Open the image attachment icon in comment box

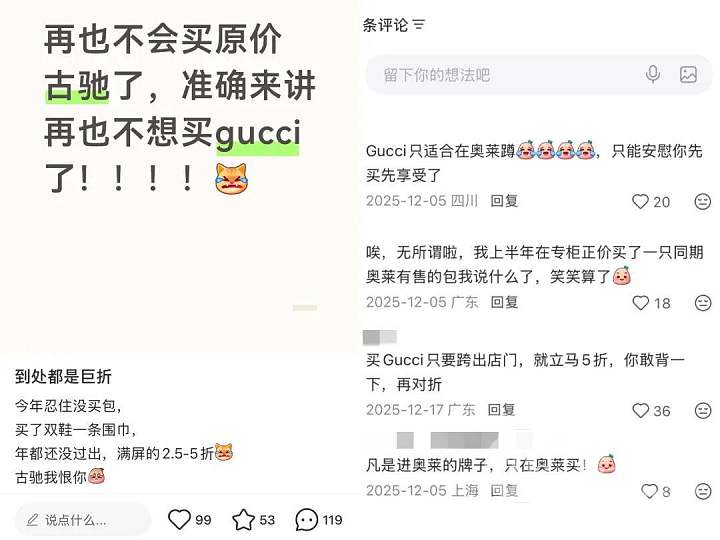688,74
